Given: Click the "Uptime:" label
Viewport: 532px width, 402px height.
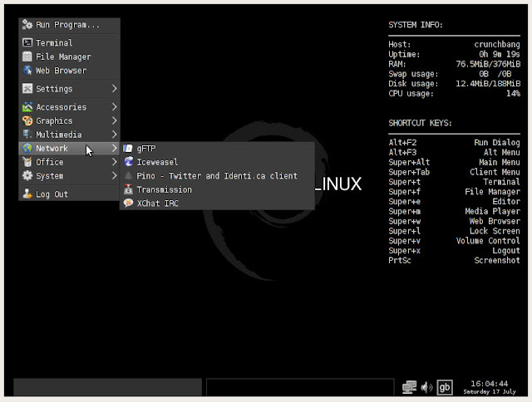Looking at the screenshot, I should click(404, 54).
